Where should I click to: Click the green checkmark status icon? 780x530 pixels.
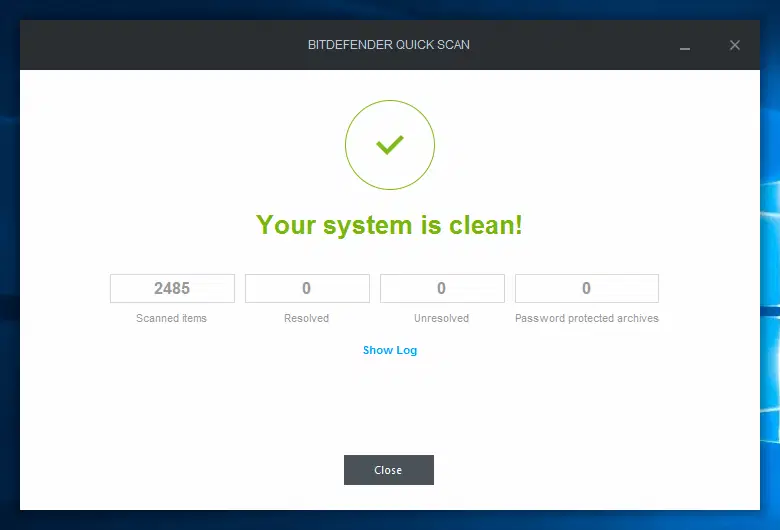pos(390,145)
